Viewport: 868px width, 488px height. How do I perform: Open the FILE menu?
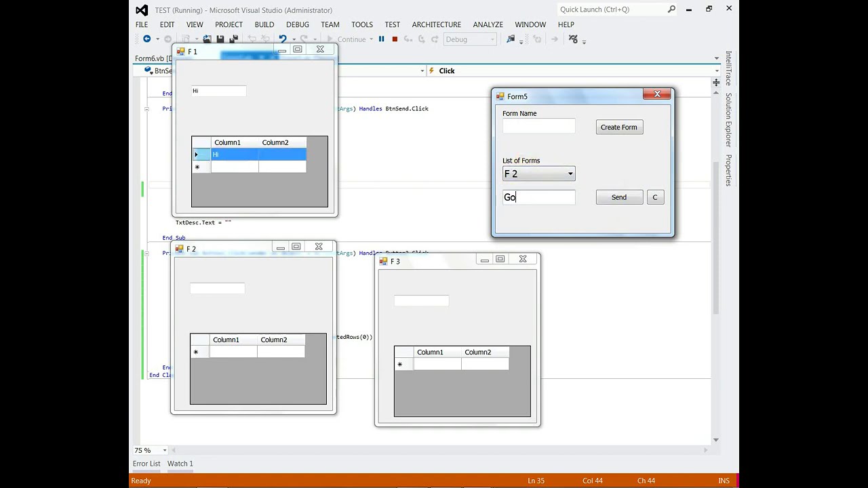(x=142, y=24)
